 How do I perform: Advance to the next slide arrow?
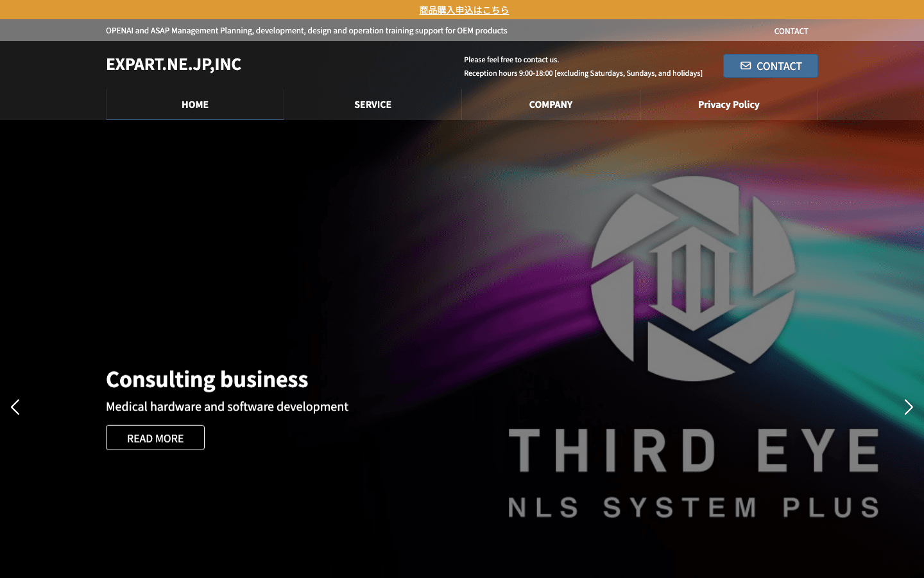tap(908, 407)
